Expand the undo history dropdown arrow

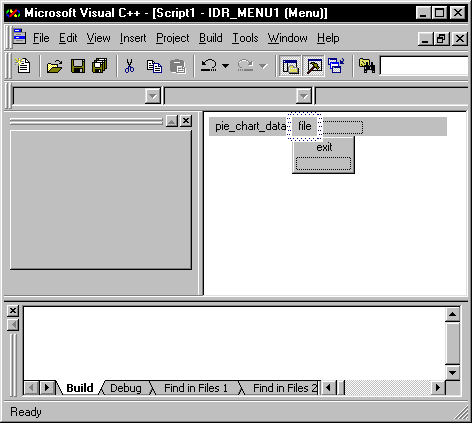click(x=226, y=66)
